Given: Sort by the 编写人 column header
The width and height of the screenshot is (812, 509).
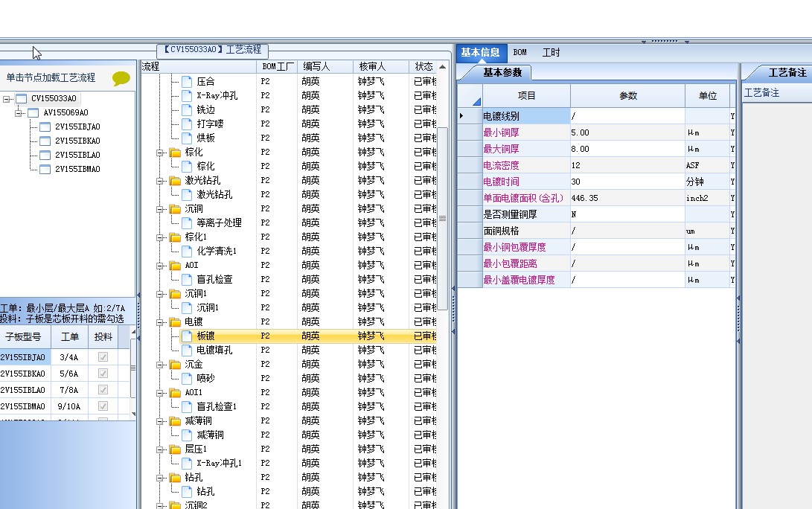Looking at the screenshot, I should (x=325, y=67).
